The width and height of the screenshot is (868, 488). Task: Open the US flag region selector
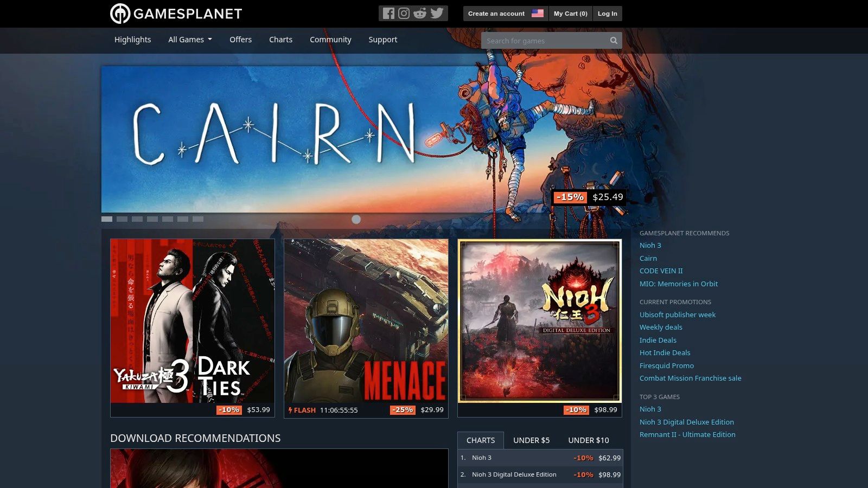click(x=537, y=13)
